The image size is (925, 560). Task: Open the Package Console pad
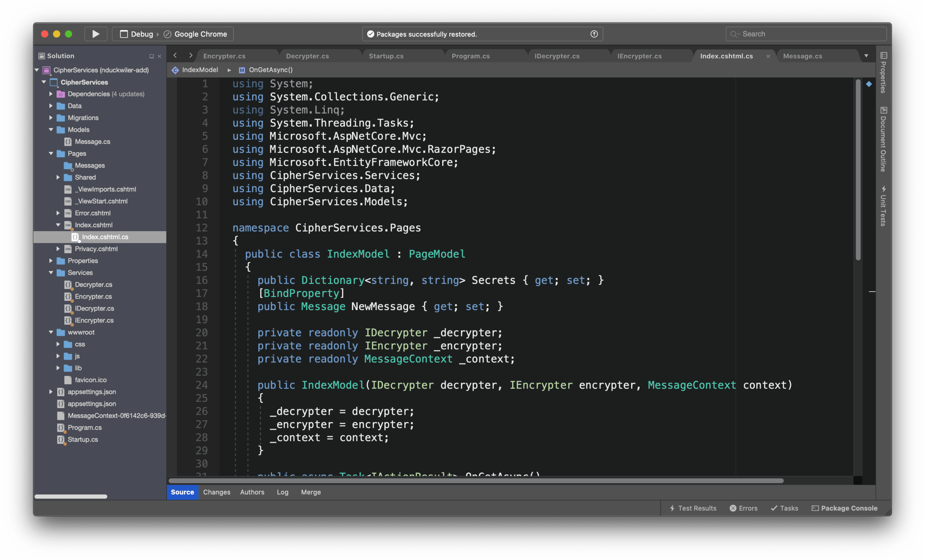click(x=845, y=508)
